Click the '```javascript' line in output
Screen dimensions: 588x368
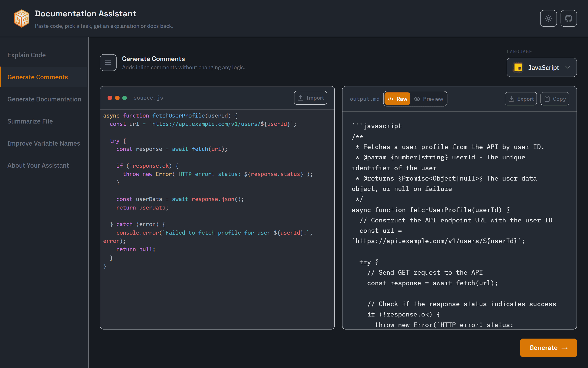click(x=377, y=126)
